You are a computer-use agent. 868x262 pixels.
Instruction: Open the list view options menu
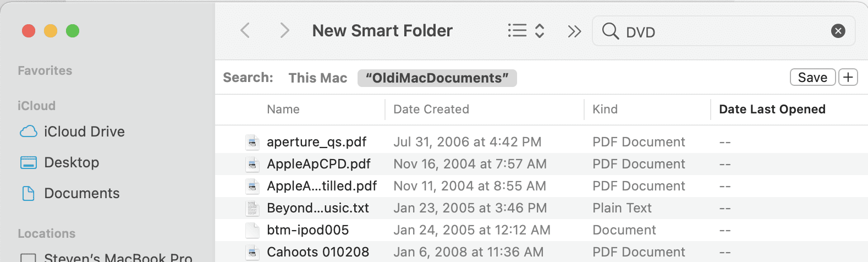(x=526, y=31)
